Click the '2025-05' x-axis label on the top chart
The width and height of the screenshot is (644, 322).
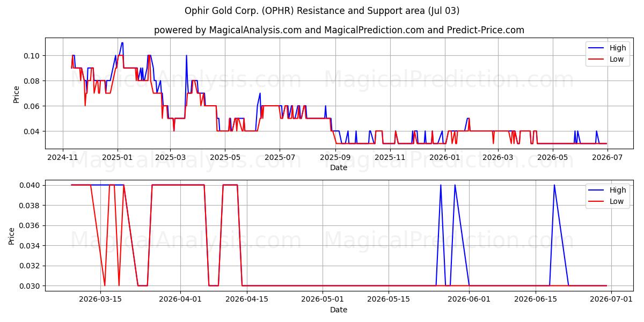(224, 157)
